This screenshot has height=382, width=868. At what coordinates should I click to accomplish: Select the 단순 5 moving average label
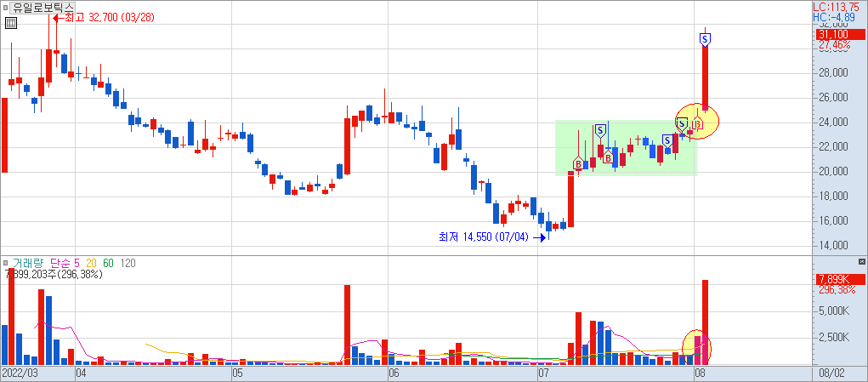65,264
